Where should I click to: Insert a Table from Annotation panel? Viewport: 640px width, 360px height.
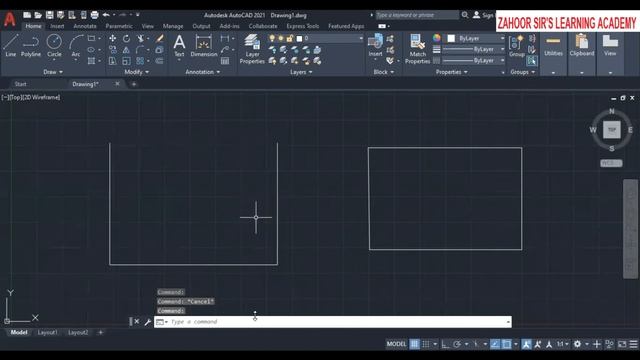point(225,61)
